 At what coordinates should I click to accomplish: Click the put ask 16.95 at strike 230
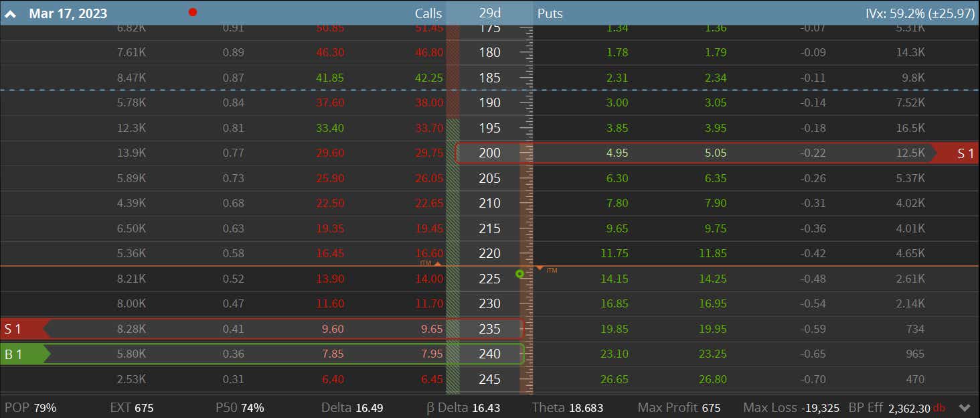(713, 303)
